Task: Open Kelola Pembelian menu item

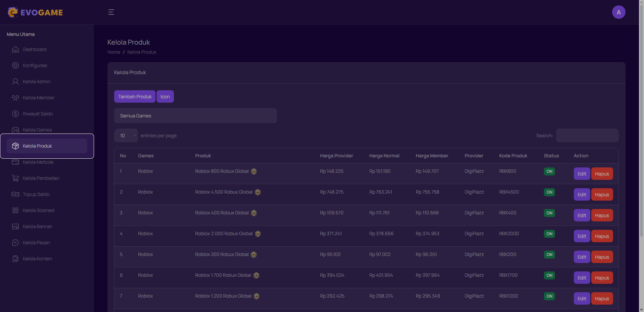Action: pos(47,178)
